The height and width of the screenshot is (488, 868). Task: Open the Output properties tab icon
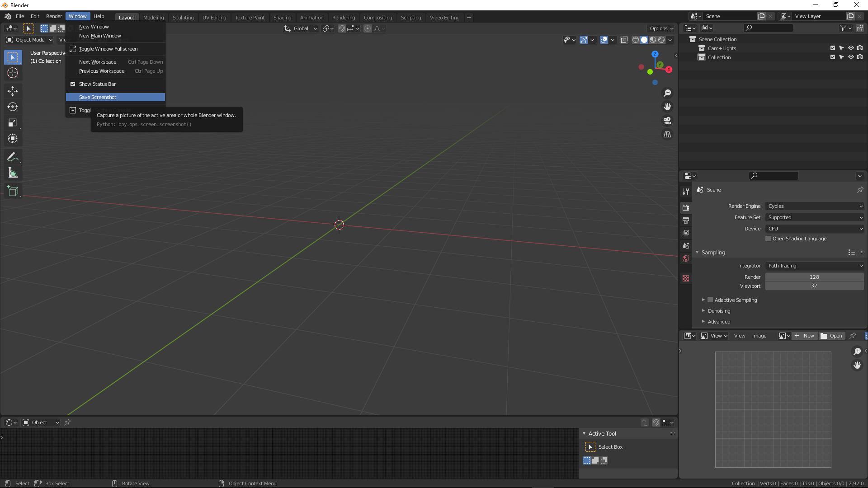[x=686, y=221]
